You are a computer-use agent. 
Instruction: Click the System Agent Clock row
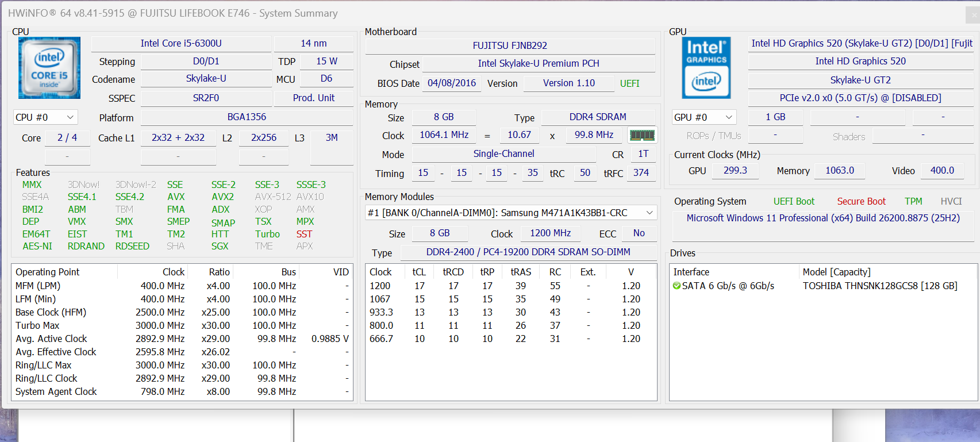[182, 392]
